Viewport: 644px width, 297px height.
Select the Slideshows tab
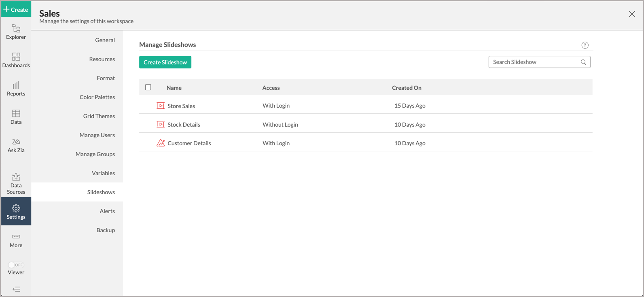[x=101, y=192]
